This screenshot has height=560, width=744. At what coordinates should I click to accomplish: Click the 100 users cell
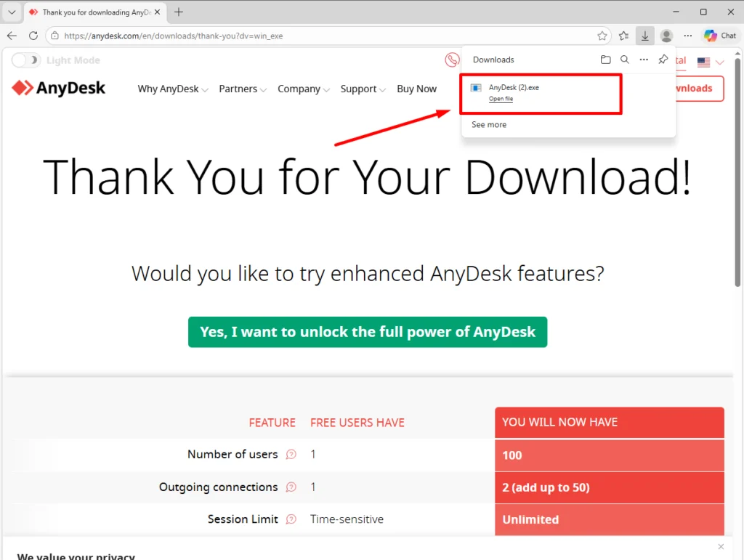point(610,455)
